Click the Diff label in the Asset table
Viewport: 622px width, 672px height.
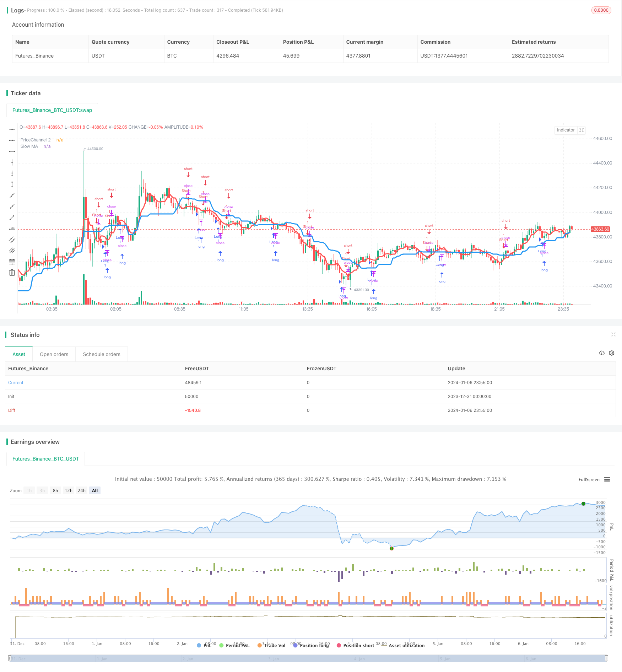coord(12,410)
